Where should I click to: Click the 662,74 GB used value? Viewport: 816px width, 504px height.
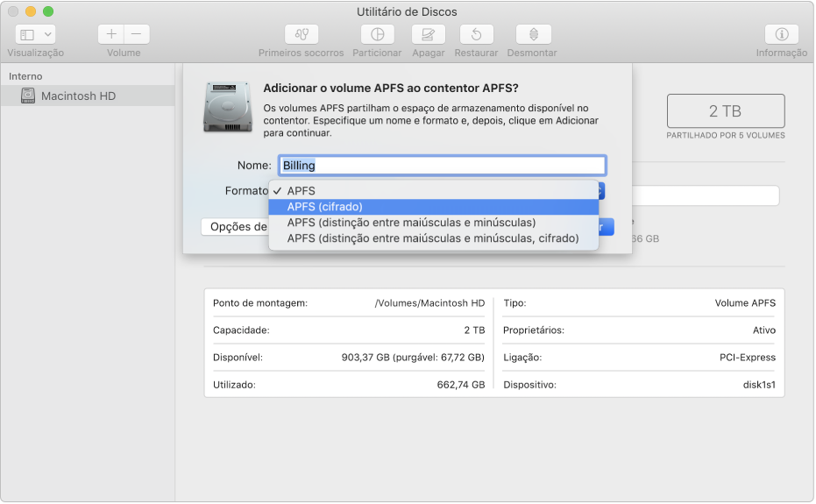460,385
